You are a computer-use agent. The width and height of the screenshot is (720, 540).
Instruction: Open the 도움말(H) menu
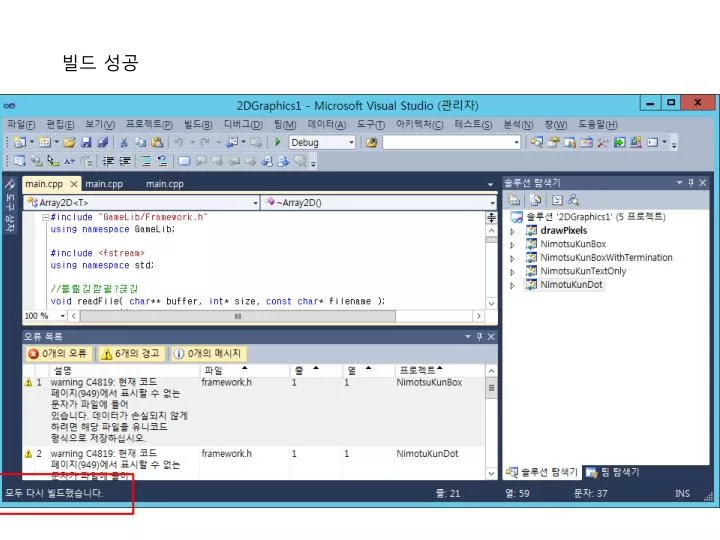[x=597, y=124]
